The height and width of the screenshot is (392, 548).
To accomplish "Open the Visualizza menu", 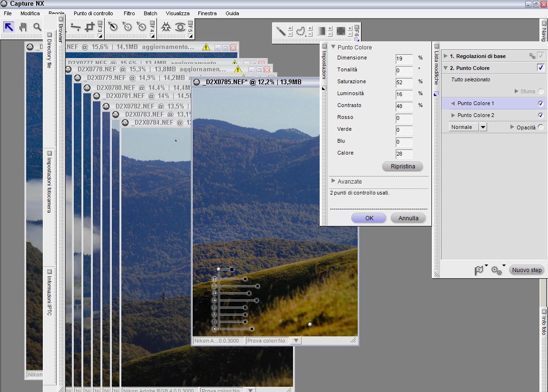I will coord(177,13).
